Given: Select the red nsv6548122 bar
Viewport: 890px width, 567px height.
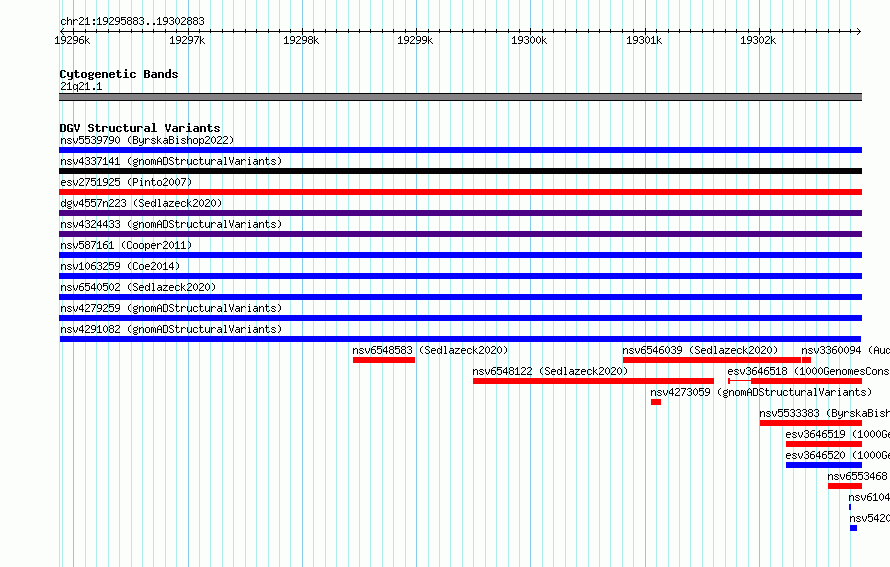Looking at the screenshot, I should (x=593, y=381).
